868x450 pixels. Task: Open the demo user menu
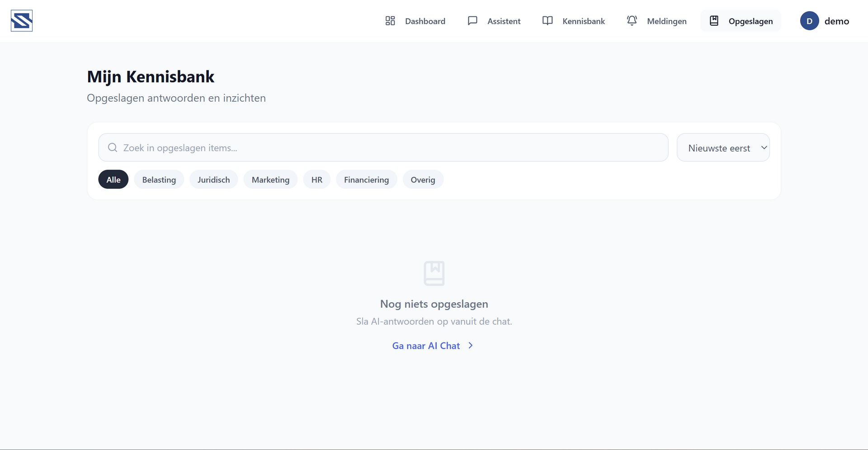pos(825,21)
